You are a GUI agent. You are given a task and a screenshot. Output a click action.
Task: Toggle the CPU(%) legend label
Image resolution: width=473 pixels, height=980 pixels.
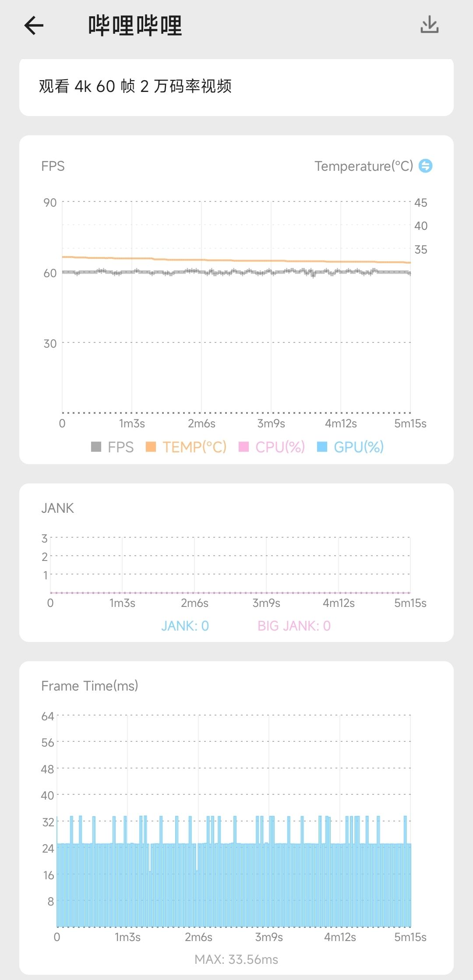(280, 447)
